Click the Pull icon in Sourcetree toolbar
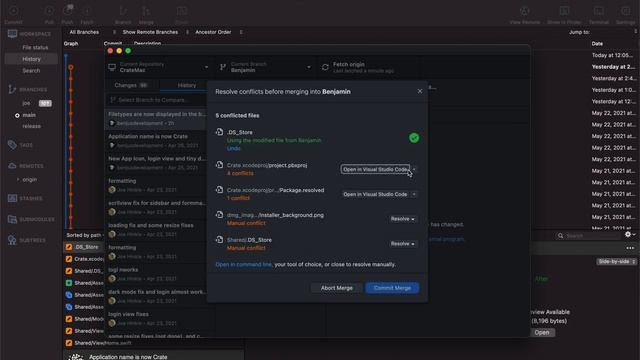Image resolution: width=640 pixels, height=360 pixels. point(49,11)
